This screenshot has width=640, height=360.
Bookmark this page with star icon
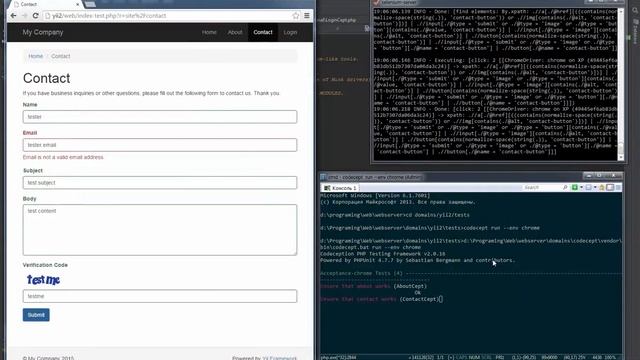(x=296, y=16)
